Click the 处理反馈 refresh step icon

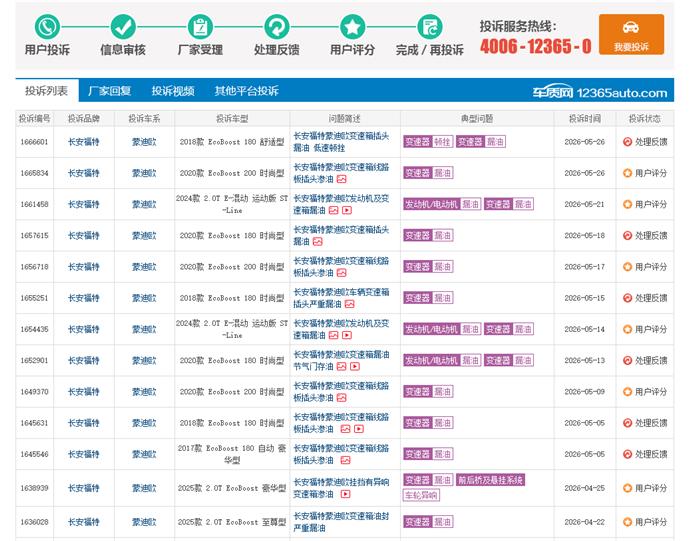click(277, 27)
